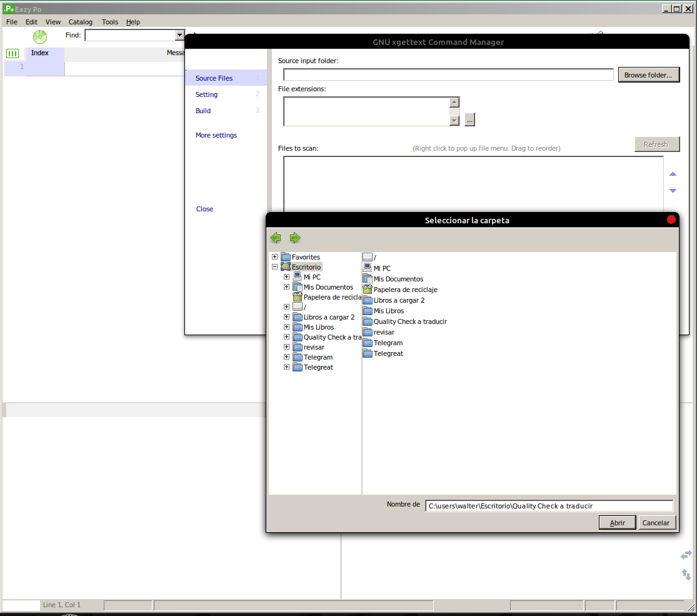Open the Edit menu
The image size is (697, 616).
[x=31, y=22]
